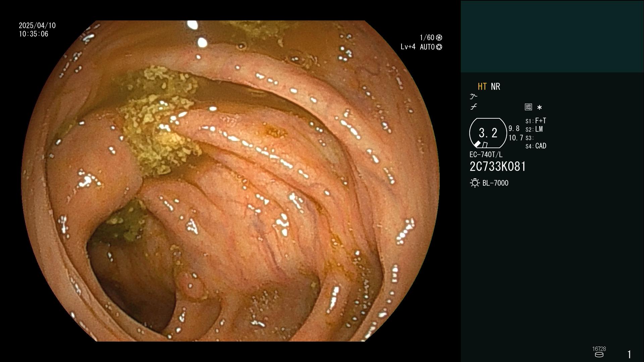Click the BL-7000 light source icon
Image resolution: width=644 pixels, height=362 pixels.
[x=475, y=183]
